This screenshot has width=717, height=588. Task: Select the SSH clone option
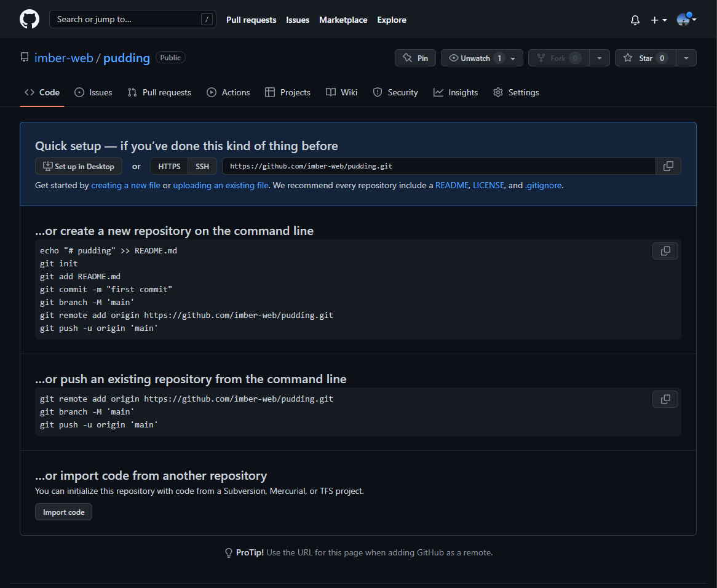202,166
